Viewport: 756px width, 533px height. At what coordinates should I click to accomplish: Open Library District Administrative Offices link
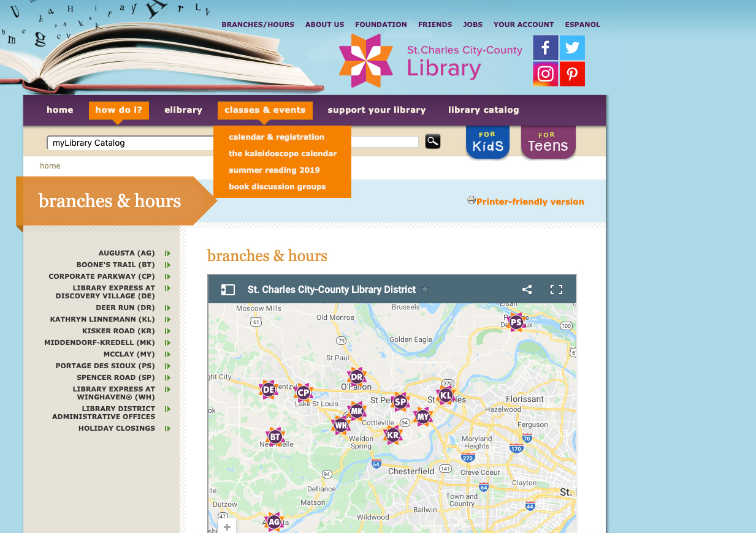pyautogui.click(x=104, y=412)
